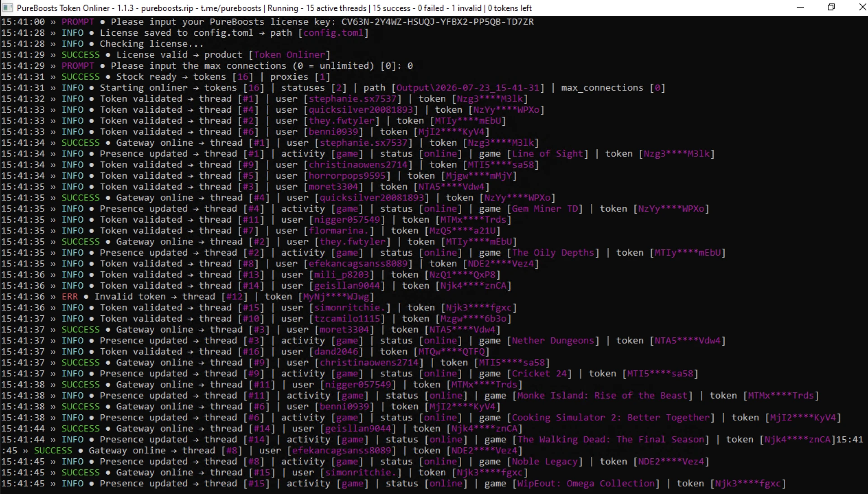Click the game name Line of Sight
The height and width of the screenshot is (494, 868).
pyautogui.click(x=547, y=154)
